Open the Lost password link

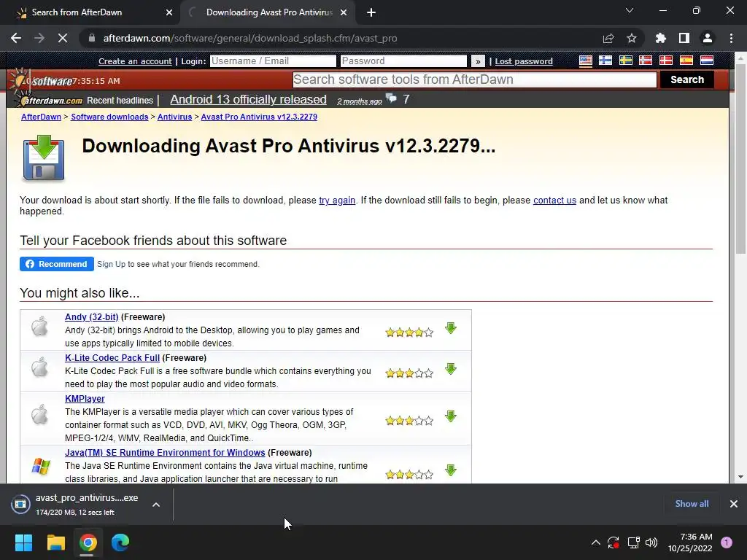coord(524,61)
